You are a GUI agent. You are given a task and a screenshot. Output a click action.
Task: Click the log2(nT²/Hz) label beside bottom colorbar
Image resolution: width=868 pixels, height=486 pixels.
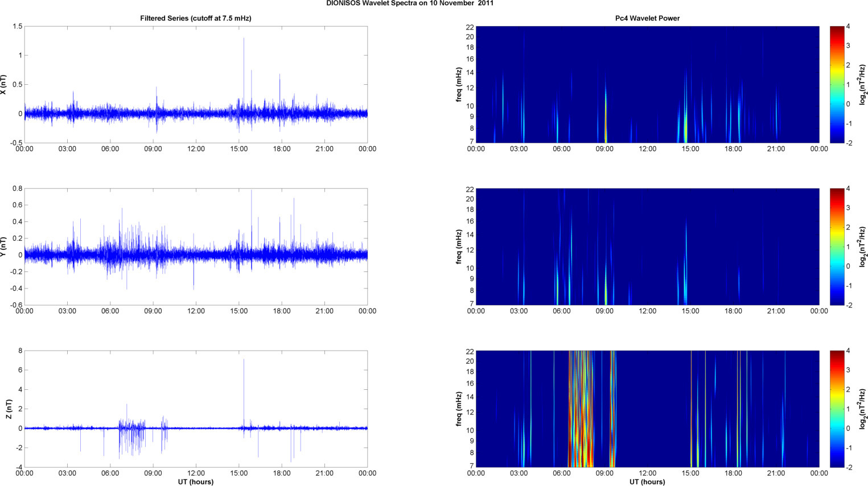863,409
